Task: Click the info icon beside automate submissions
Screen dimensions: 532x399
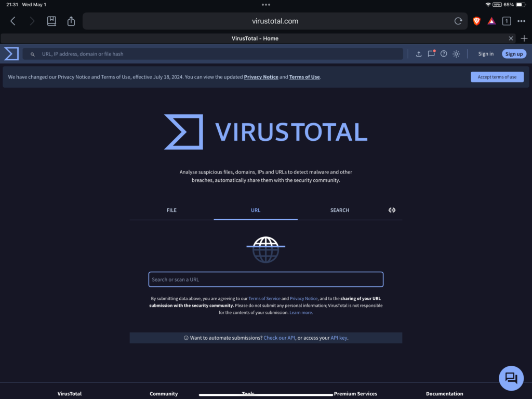Action: (x=186, y=338)
